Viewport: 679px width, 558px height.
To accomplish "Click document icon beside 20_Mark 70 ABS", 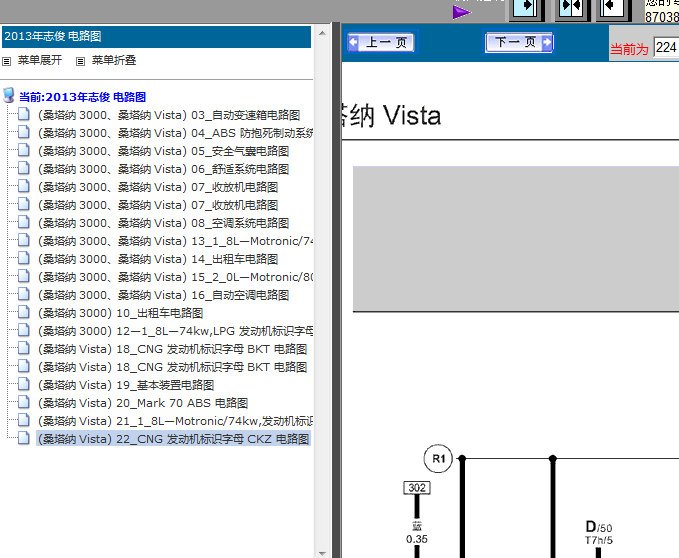I will tap(24, 402).
